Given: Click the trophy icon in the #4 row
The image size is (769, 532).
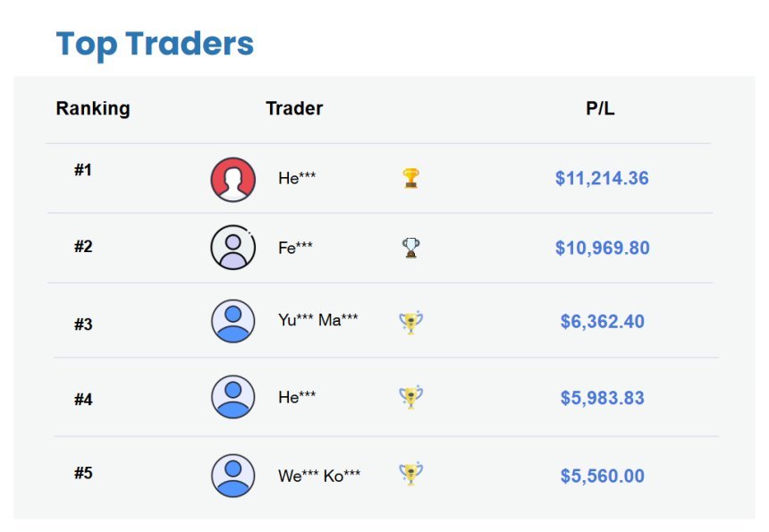Looking at the screenshot, I should coord(411,397).
